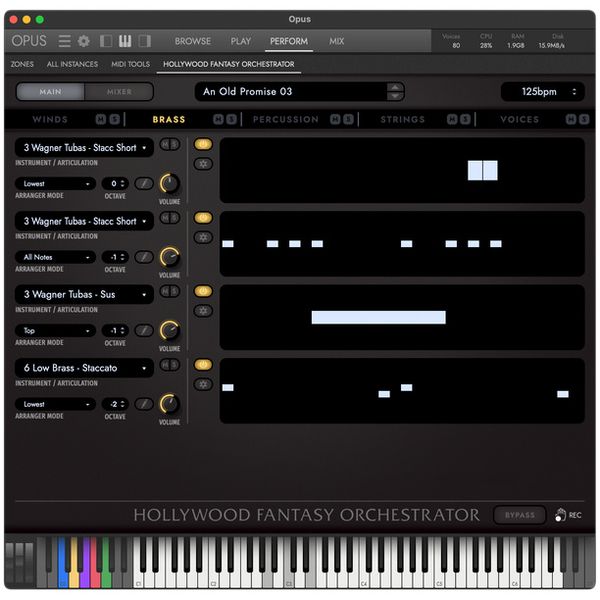Click volume knob of 3 Wagner Tubas Sus

tap(169, 331)
